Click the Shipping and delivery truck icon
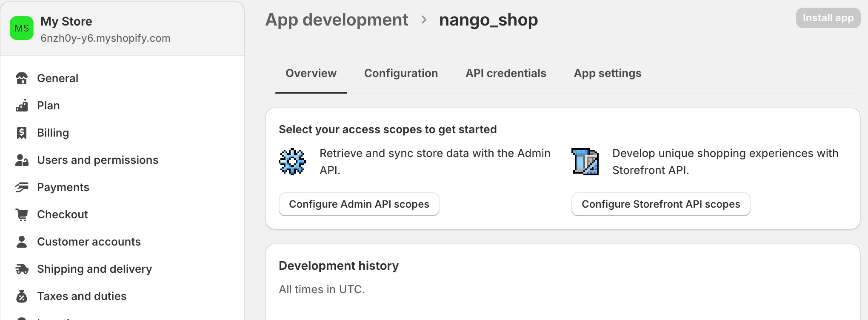Viewport: 868px width, 320px height. pyautogui.click(x=22, y=269)
